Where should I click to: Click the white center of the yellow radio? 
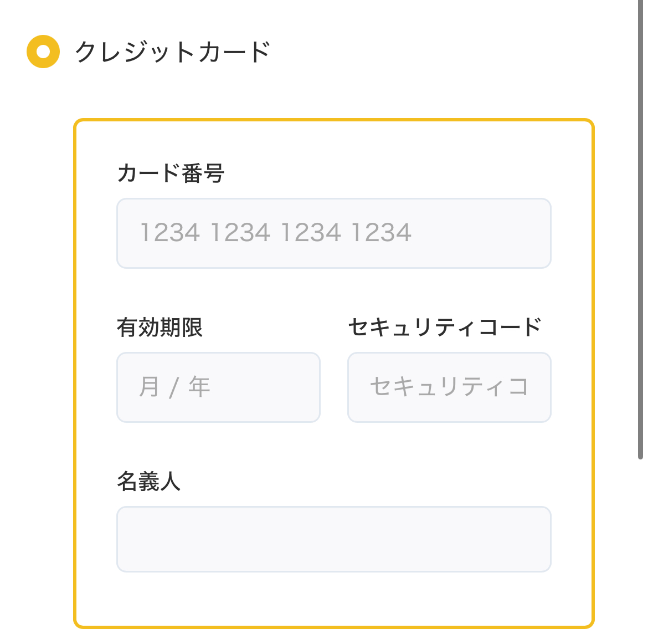[43, 52]
